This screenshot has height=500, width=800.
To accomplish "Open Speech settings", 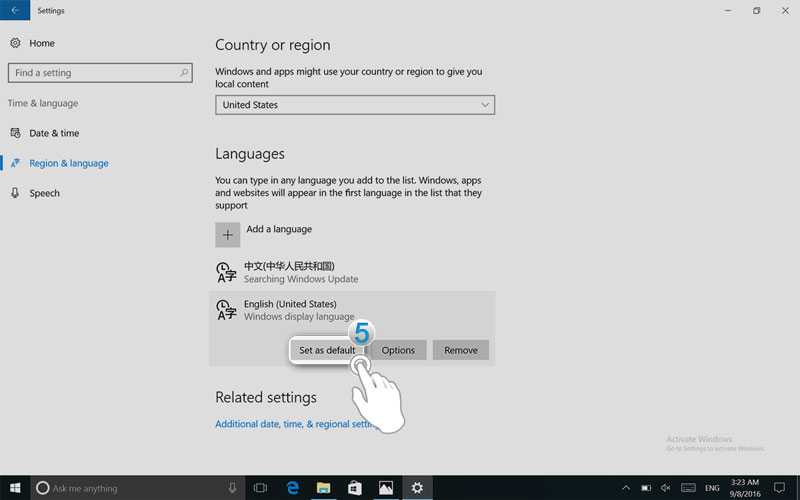I will tap(44, 193).
